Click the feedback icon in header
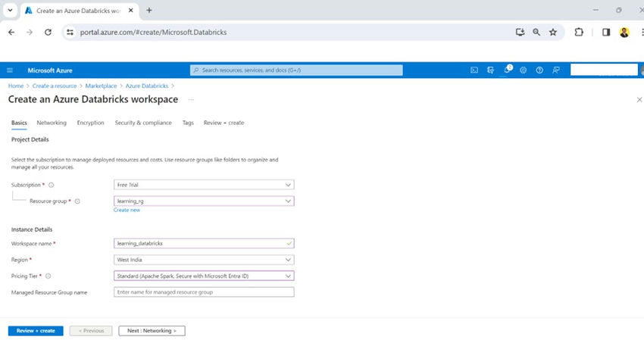This screenshot has width=644, height=340. 555,70
